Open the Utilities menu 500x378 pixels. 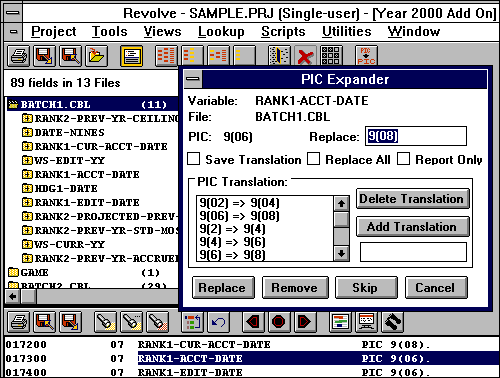[346, 32]
